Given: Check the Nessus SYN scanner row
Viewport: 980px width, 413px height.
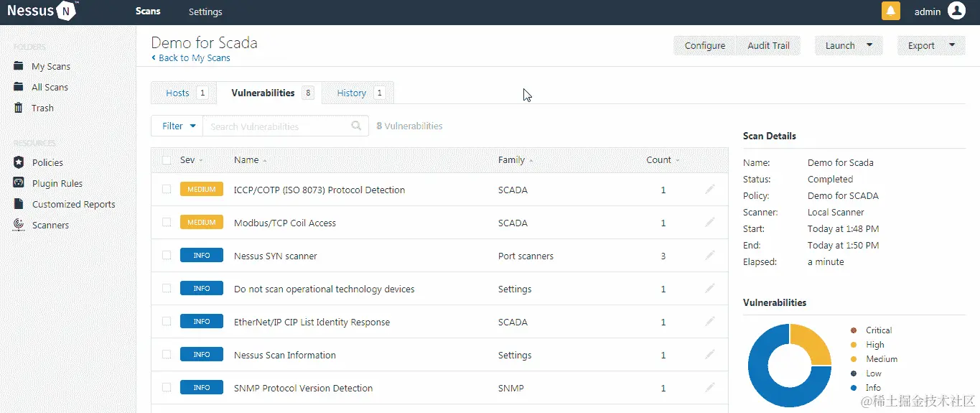Looking at the screenshot, I should (x=167, y=256).
